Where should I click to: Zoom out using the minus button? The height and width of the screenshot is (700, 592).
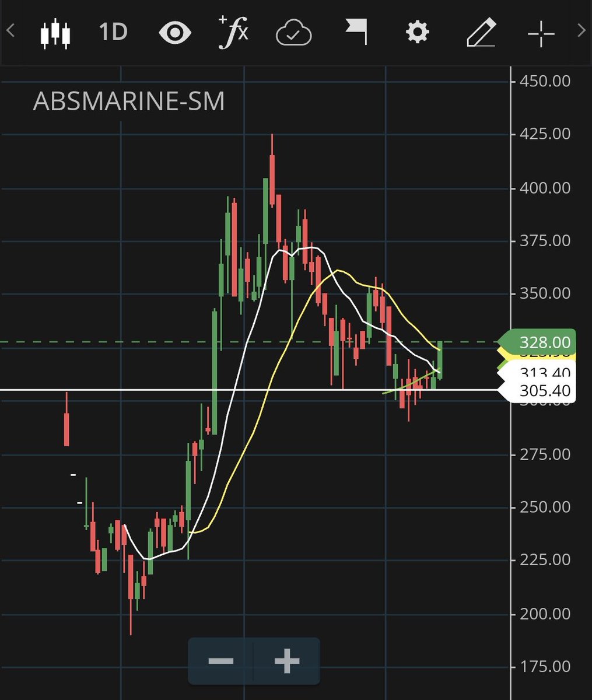(x=220, y=661)
